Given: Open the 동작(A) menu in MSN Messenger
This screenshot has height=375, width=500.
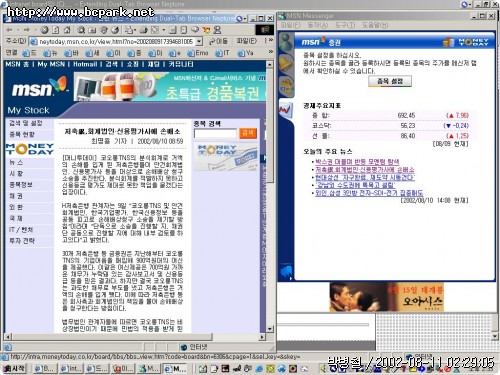Looking at the screenshot, I should tap(318, 25).
